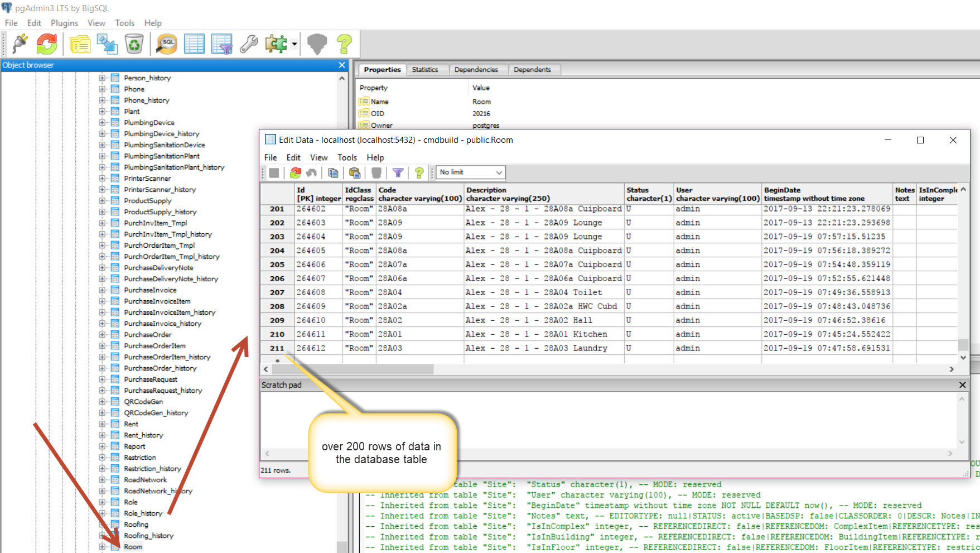Open the SQL query tool
Image resolution: width=980 pixels, height=553 pixels.
[166, 44]
